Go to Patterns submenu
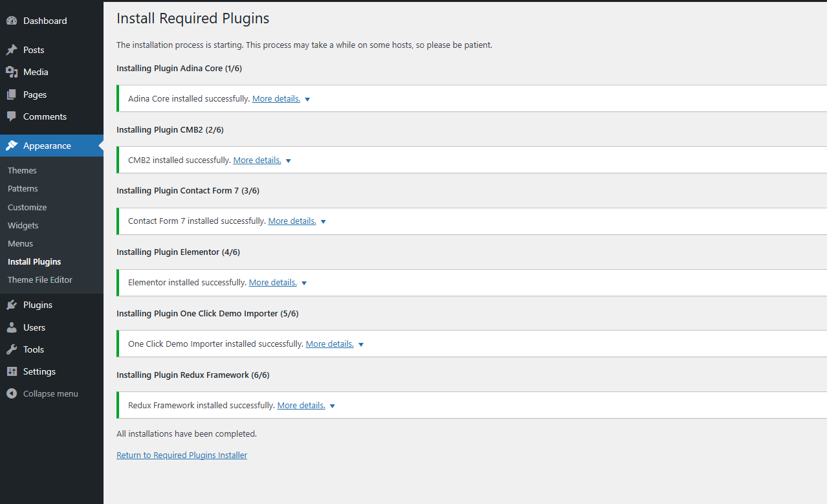Screen dimensions: 827x504 (x=23, y=189)
